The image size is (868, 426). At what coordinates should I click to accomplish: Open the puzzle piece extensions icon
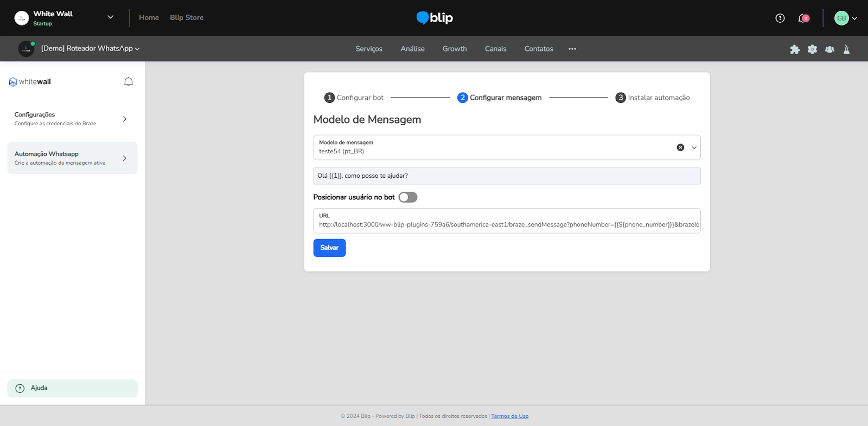pos(795,49)
